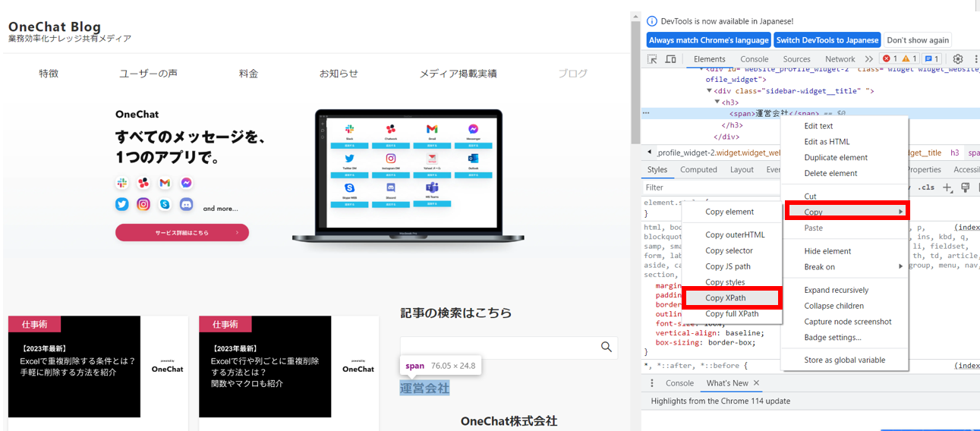Click the Slack icon in hero banner
Image resolution: width=980 pixels, height=431 pixels.
pos(122,183)
